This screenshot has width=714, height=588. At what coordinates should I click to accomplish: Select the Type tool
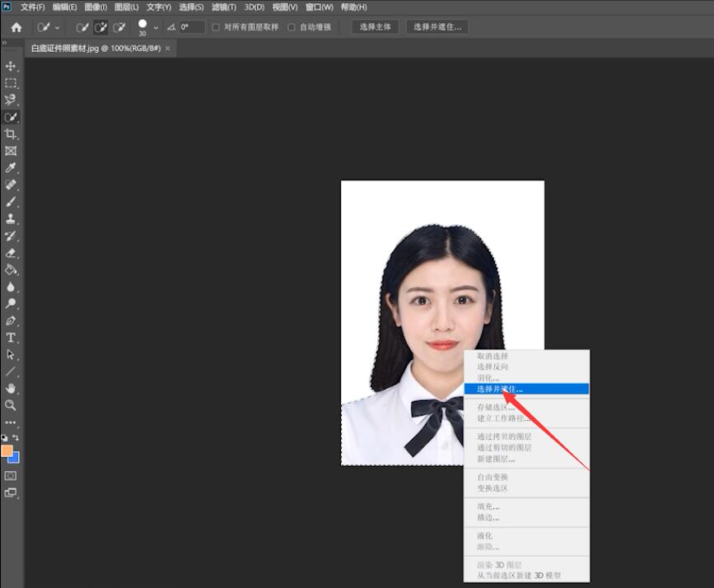coord(11,338)
